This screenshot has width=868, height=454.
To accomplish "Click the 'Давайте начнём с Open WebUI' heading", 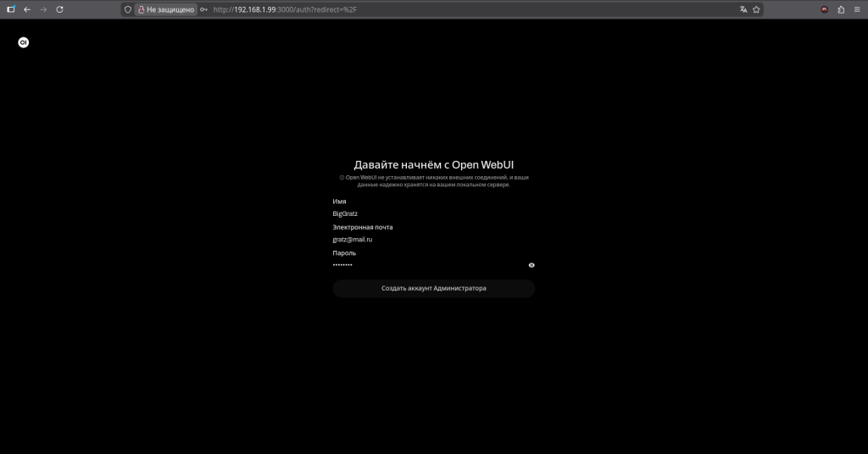I will tap(433, 165).
